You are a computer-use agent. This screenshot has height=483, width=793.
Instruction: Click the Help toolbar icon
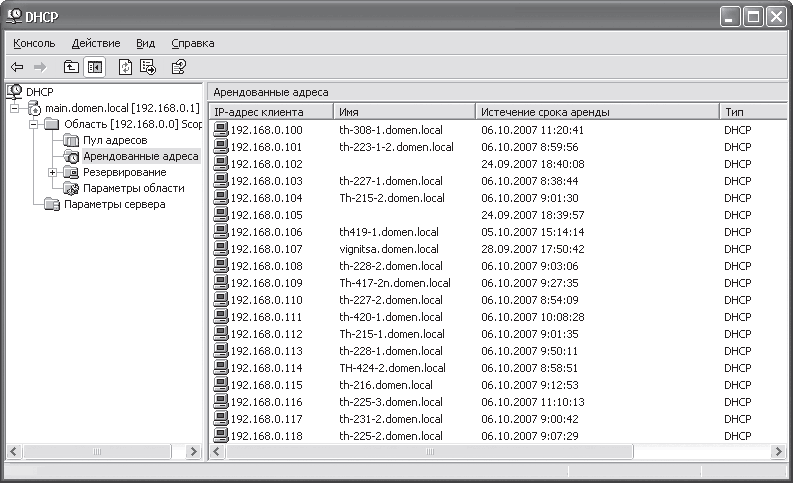pos(179,67)
